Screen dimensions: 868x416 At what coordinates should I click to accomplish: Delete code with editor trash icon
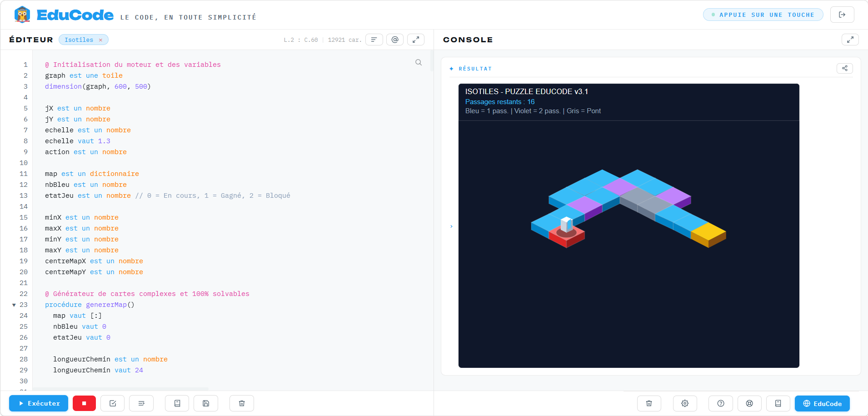[x=242, y=403]
